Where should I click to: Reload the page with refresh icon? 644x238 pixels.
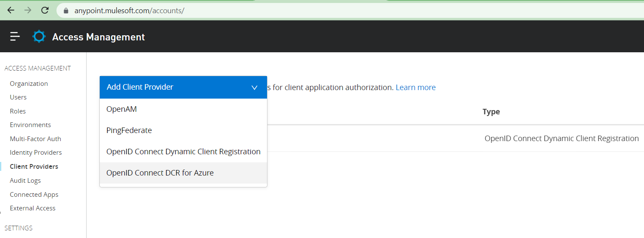click(45, 10)
